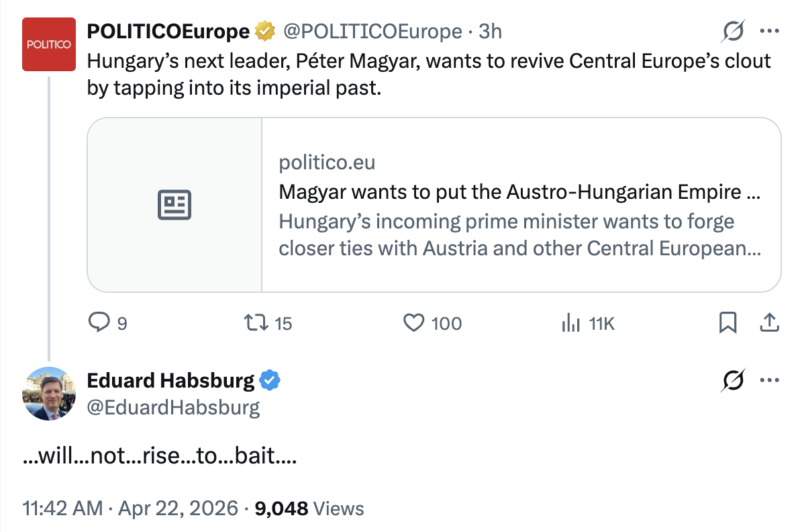Repost the POLITICOEurope tweet
The width and height of the screenshot is (800, 532).
click(x=256, y=323)
